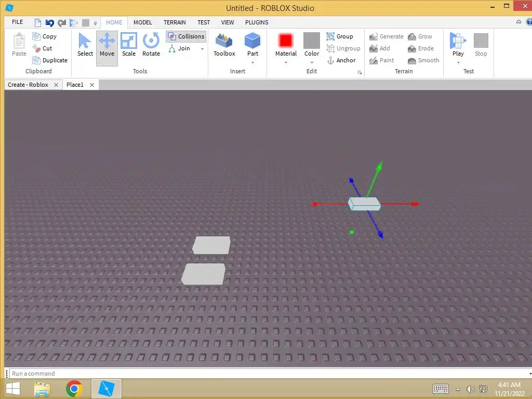Select the terrain Paint tool
Screen dimensions: 532x399
pos(382,60)
